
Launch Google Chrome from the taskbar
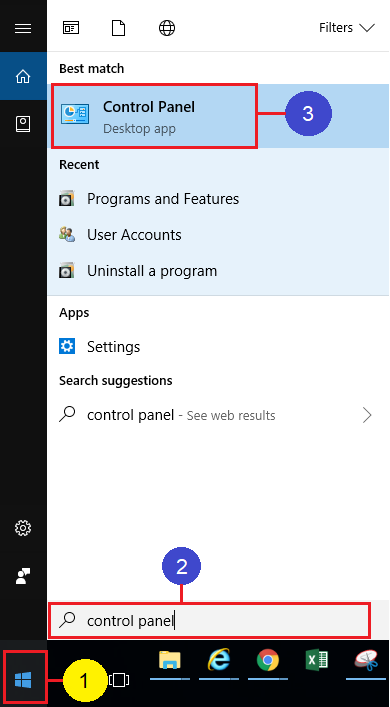pyautogui.click(x=268, y=661)
